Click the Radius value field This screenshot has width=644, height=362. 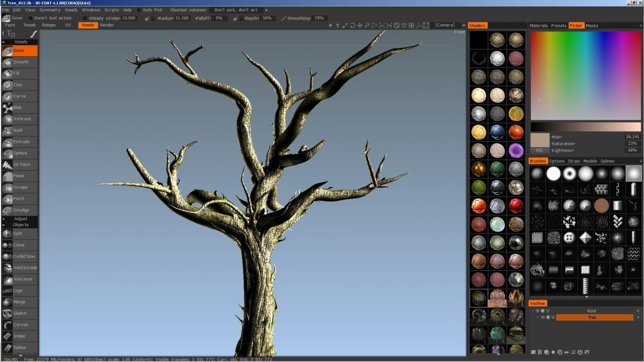pyautogui.click(x=181, y=18)
